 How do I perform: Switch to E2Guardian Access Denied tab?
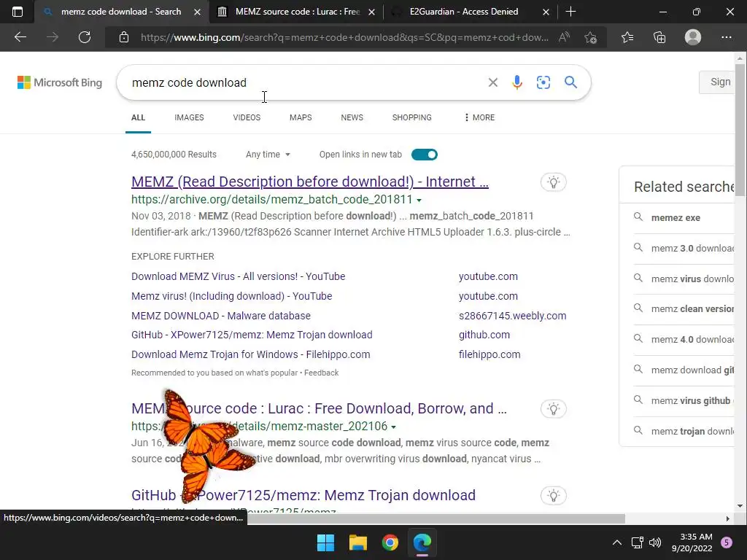pyautogui.click(x=462, y=12)
